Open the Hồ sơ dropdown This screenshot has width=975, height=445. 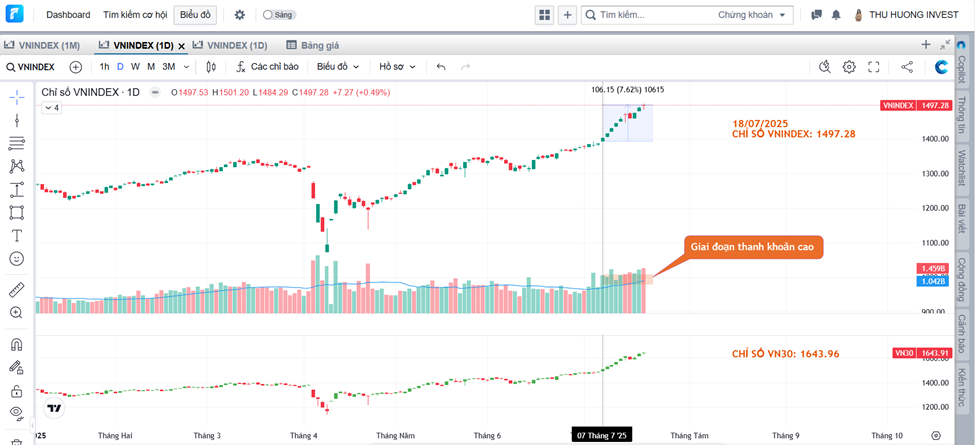[397, 67]
